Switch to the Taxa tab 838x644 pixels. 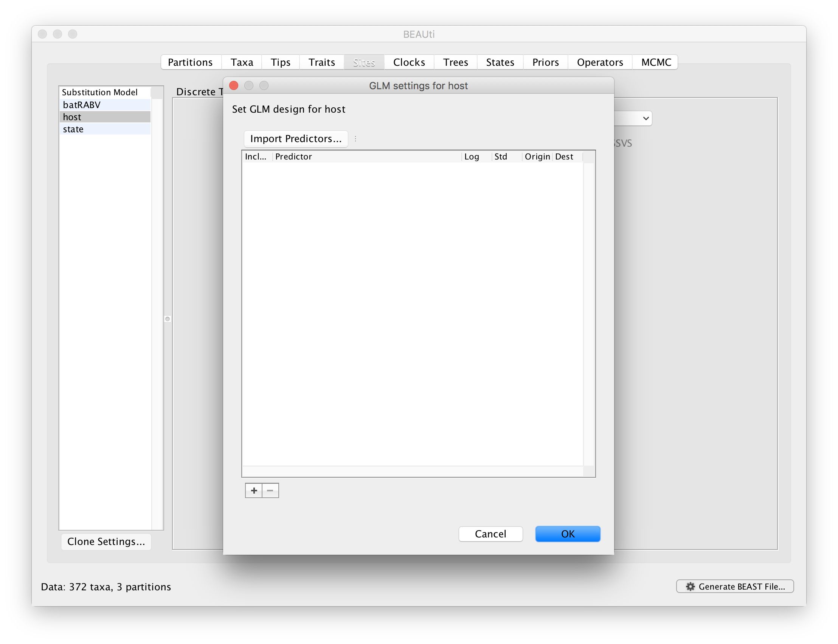click(x=242, y=62)
